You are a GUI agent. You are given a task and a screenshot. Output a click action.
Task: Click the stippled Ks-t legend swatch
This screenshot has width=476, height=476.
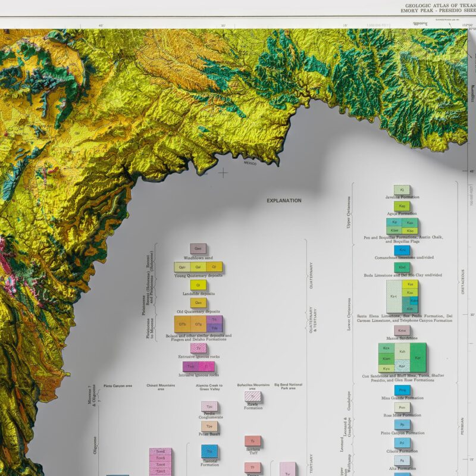point(394,296)
